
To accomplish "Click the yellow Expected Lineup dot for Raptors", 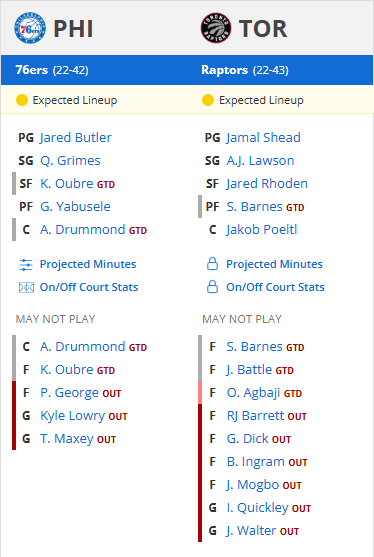I will 208,101.
